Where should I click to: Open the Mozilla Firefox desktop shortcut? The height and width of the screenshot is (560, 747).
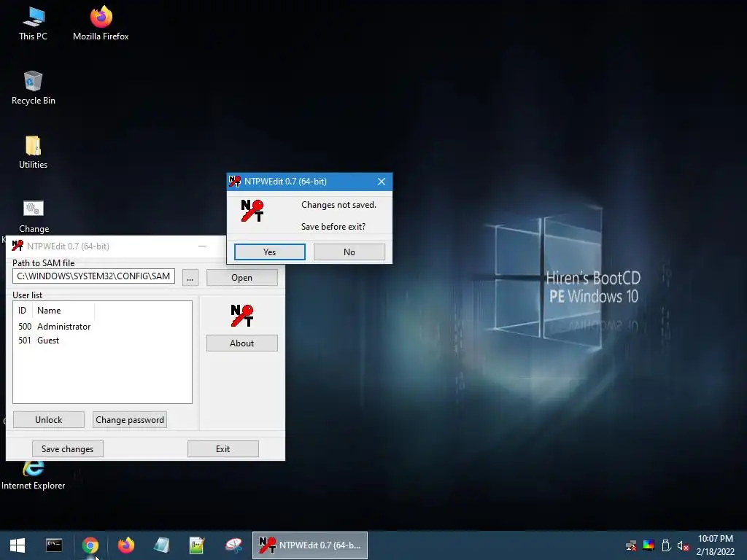(101, 24)
